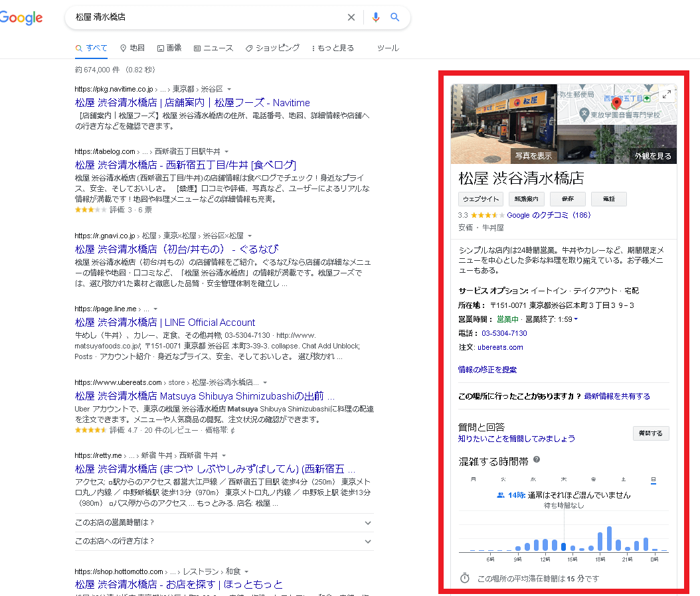700x596 pixels.
Task: Select Monday 月 in busy times
Action: 474,480
